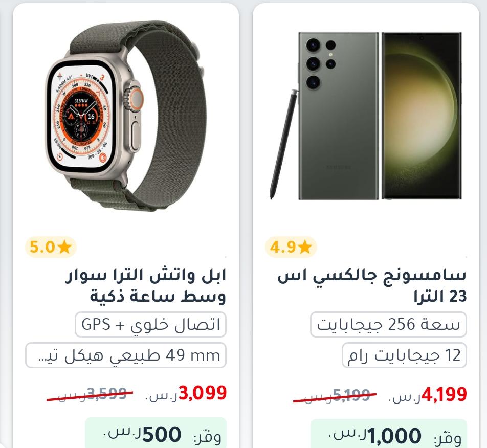This screenshot has width=487, height=448.
Task: Select the سعة 256 جيجابايت storage tag
Action: click(389, 324)
